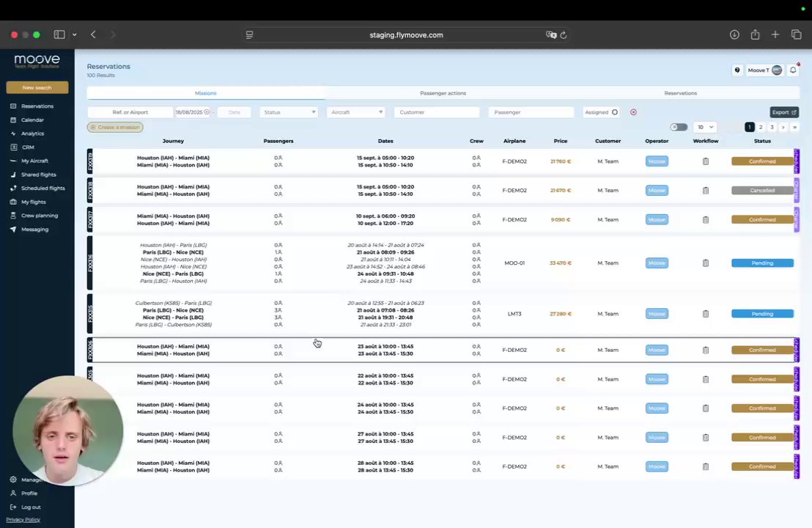Screen dimensions: 812x528
Task: Click the staging.flymoove.com address bar
Action: 406,35
